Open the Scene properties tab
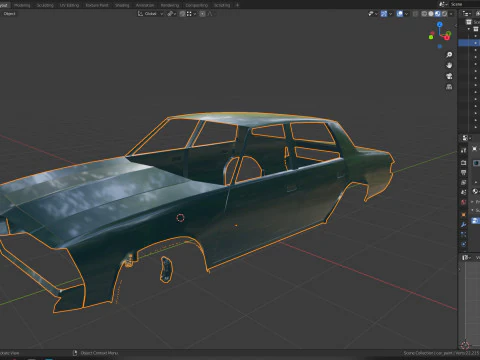The height and width of the screenshot is (360, 480). [x=463, y=192]
